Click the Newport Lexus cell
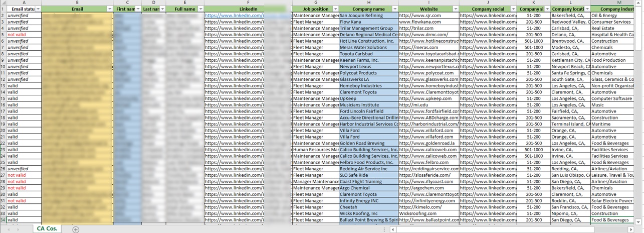Screen dimensions: 644x233 point(368,67)
